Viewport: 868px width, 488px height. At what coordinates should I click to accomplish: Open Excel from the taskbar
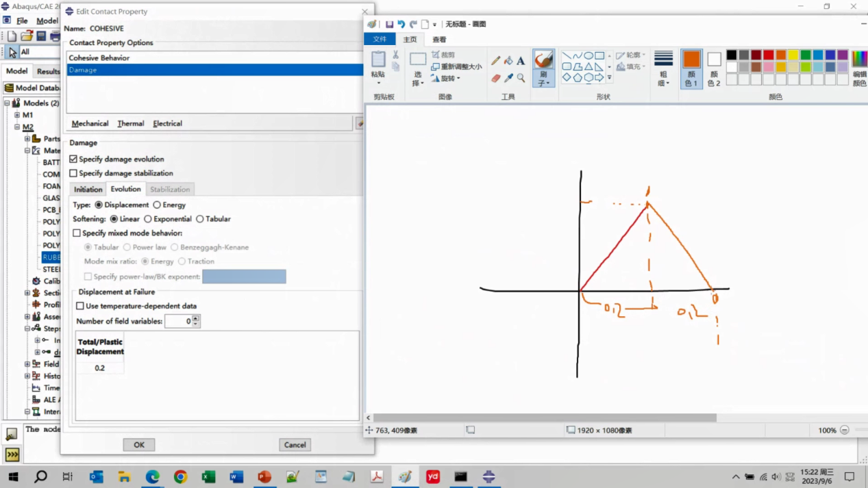208,476
